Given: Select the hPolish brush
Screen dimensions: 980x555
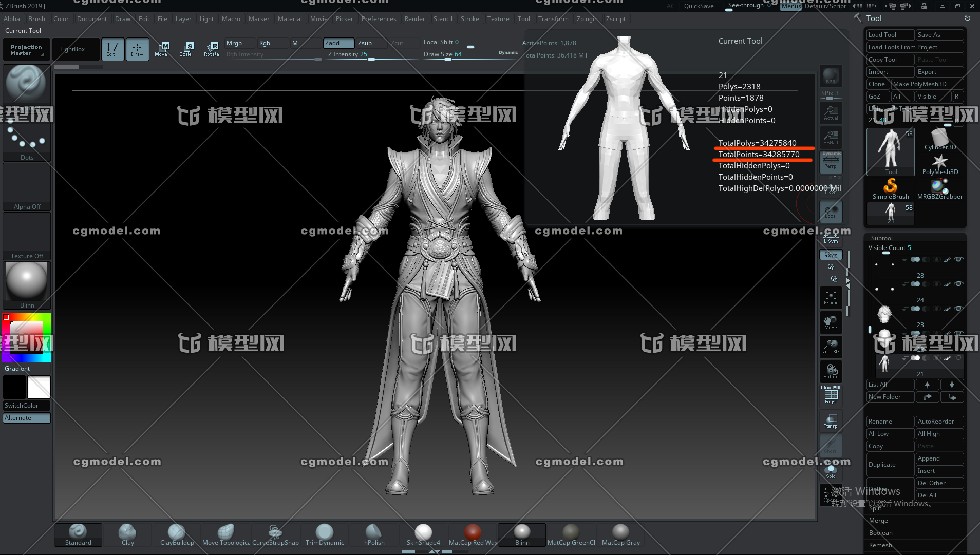Looking at the screenshot, I should 374,535.
